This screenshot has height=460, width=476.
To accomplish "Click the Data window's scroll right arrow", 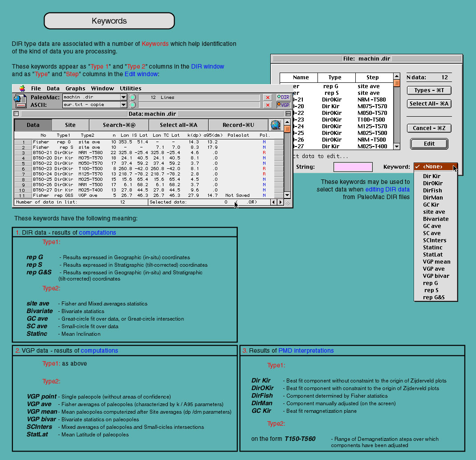I will point(280,202).
